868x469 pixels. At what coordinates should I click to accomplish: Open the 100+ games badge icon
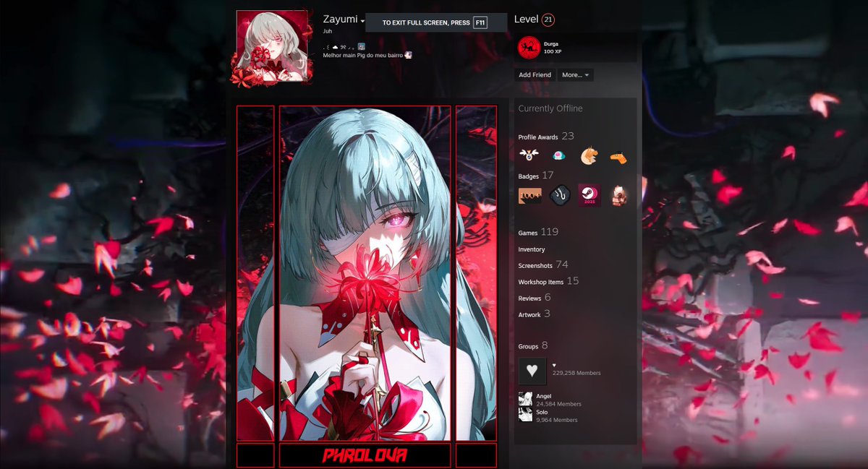click(529, 195)
